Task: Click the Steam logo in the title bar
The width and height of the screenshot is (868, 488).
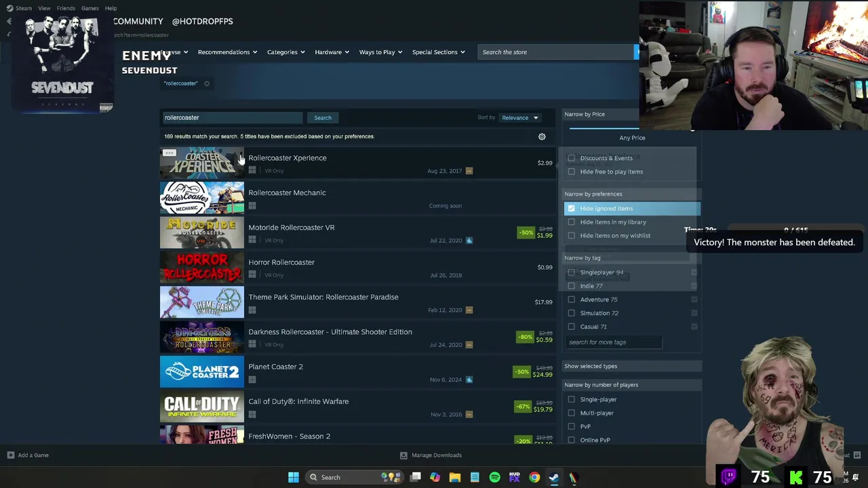Action: point(9,8)
